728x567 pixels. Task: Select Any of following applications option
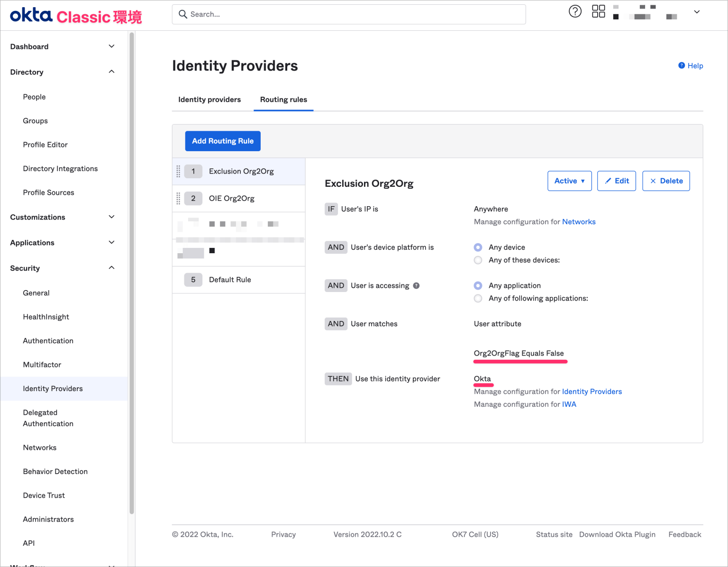[478, 298]
